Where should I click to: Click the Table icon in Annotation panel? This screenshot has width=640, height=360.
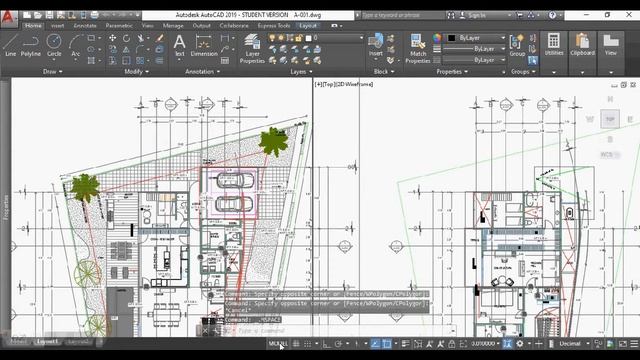click(224, 60)
